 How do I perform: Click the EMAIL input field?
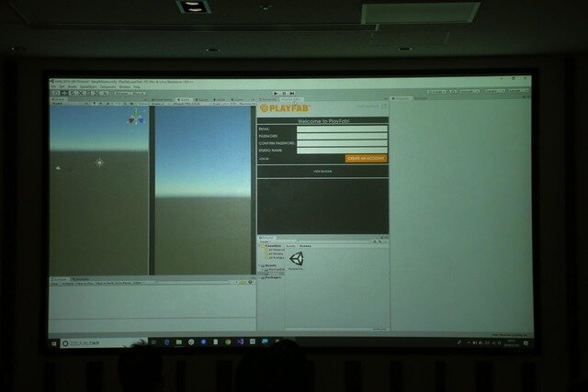coord(342,129)
